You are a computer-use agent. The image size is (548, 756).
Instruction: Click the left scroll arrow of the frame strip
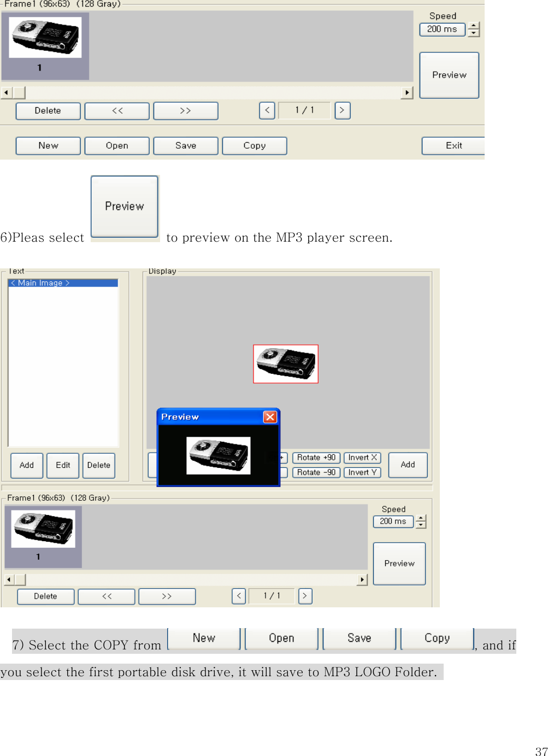click(x=5, y=92)
